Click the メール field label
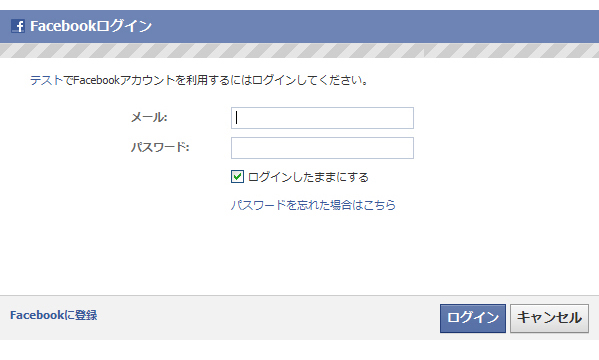 tap(149, 117)
